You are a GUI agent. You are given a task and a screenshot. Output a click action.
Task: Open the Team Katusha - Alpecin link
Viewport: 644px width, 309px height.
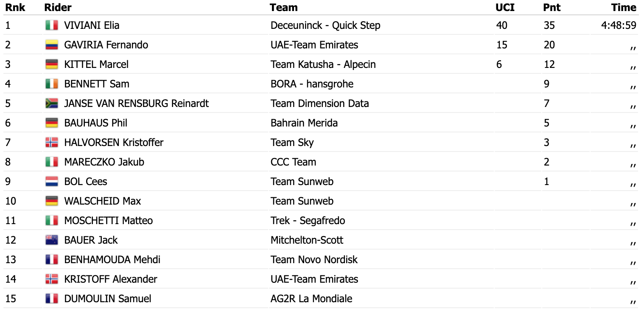(323, 65)
